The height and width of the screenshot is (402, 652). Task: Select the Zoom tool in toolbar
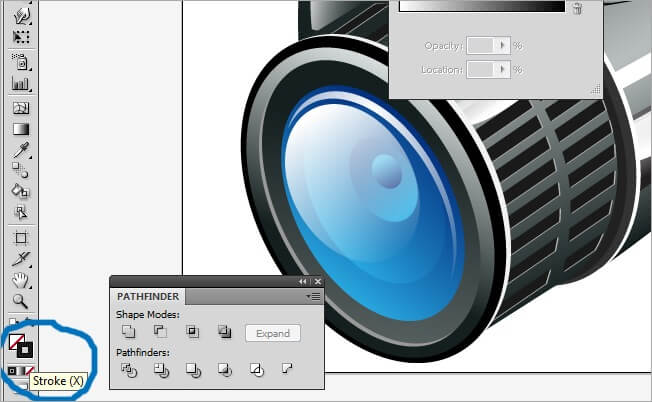point(20,300)
